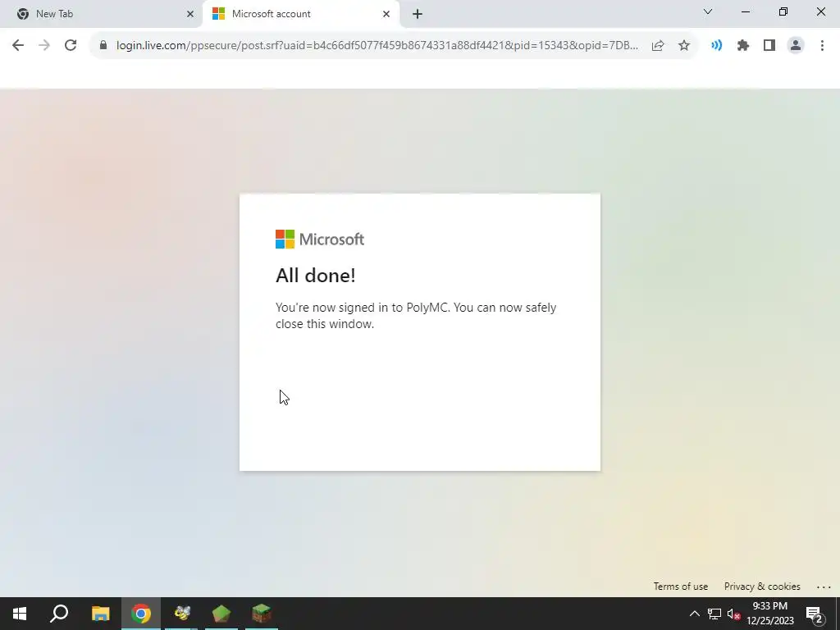
Task: Open the Privacy & cookies link
Action: [x=762, y=587]
